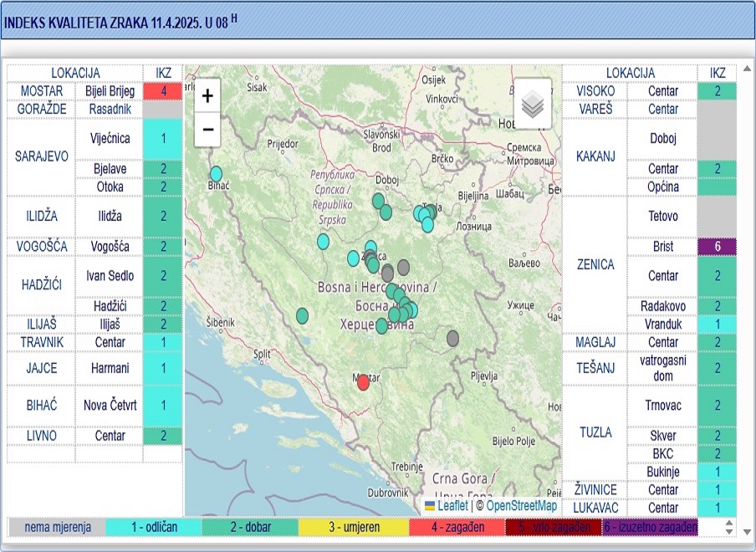This screenshot has height=552, width=756.
Task: Open the Leaflet attribution link
Action: click(452, 506)
